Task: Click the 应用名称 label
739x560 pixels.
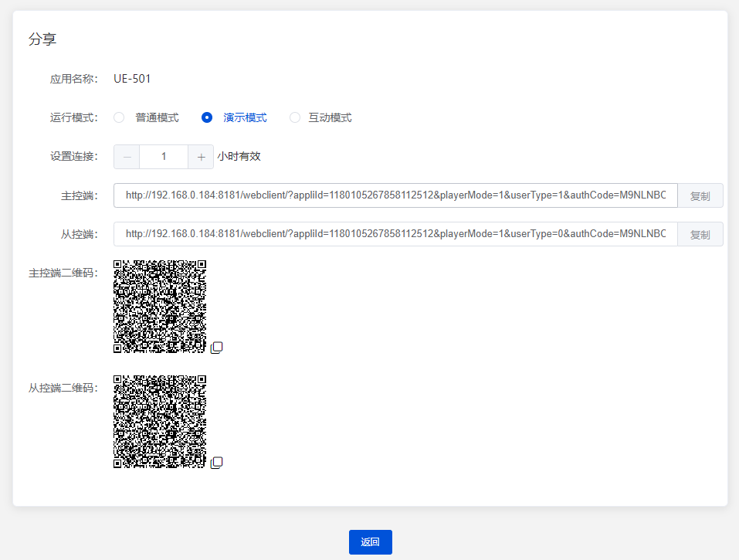Action: click(x=74, y=79)
